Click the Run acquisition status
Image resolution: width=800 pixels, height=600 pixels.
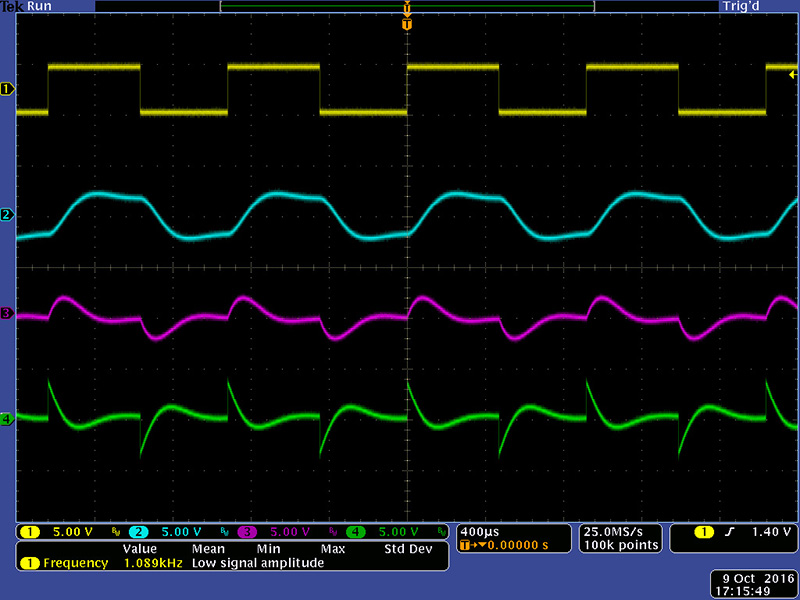coord(39,7)
